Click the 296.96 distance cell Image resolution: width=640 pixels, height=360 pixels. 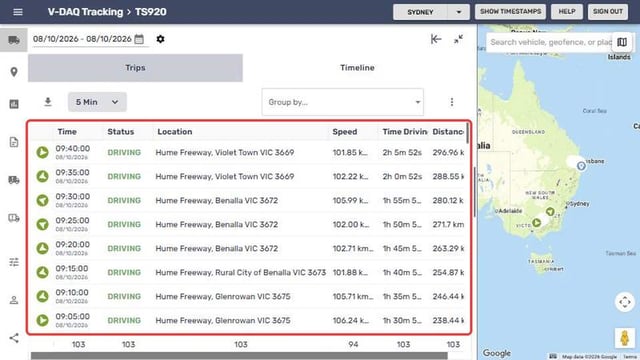coord(448,152)
